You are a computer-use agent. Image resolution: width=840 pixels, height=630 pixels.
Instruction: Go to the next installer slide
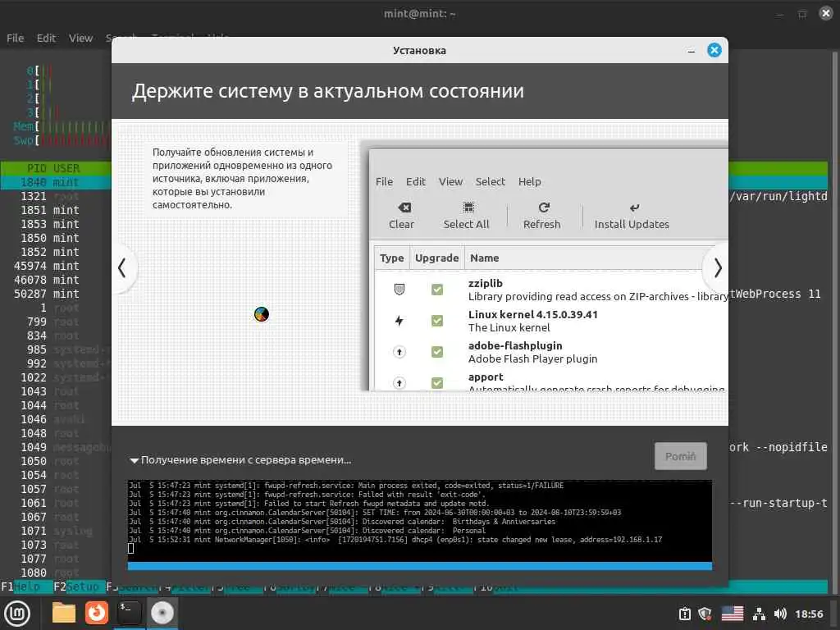coord(717,267)
